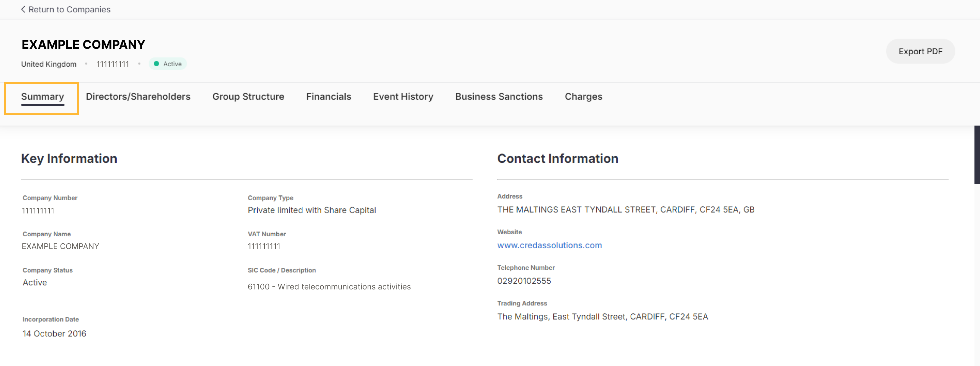Switch to Directors/Shareholders tab

[138, 97]
